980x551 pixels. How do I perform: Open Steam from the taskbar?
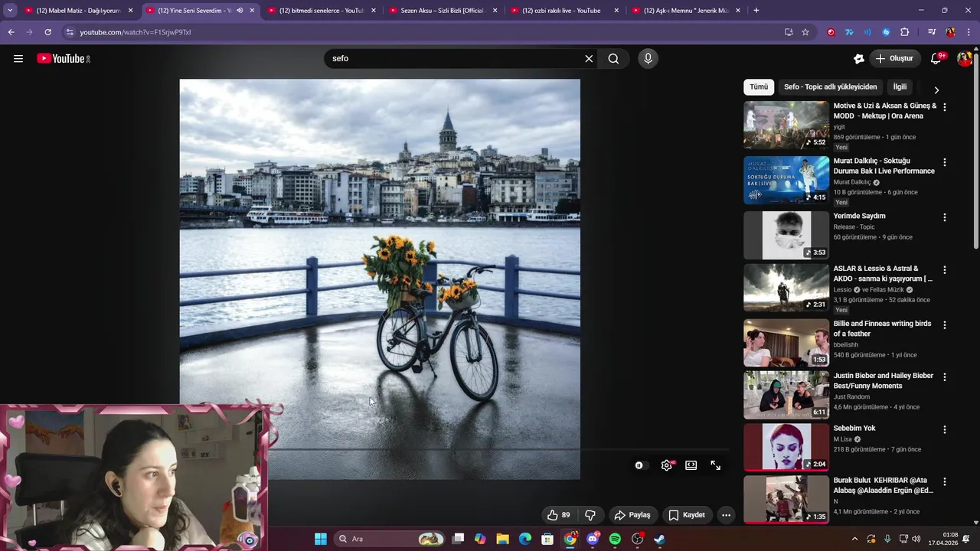click(659, 539)
